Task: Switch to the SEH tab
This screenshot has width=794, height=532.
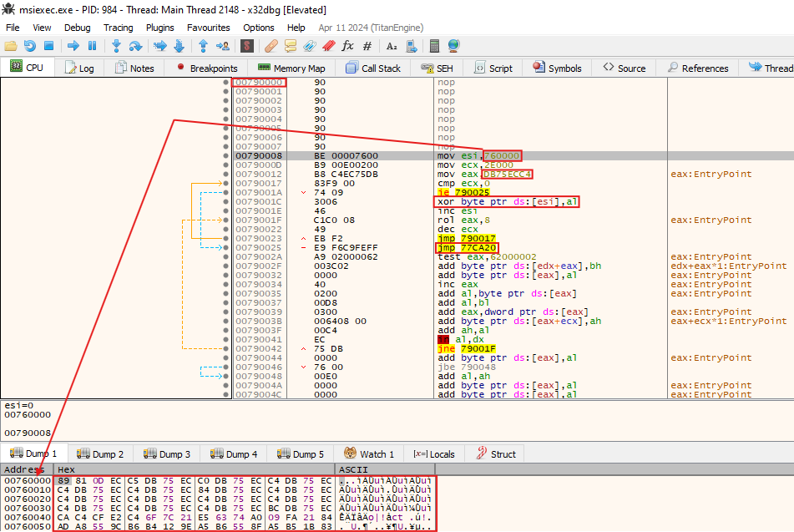Action: click(437, 68)
